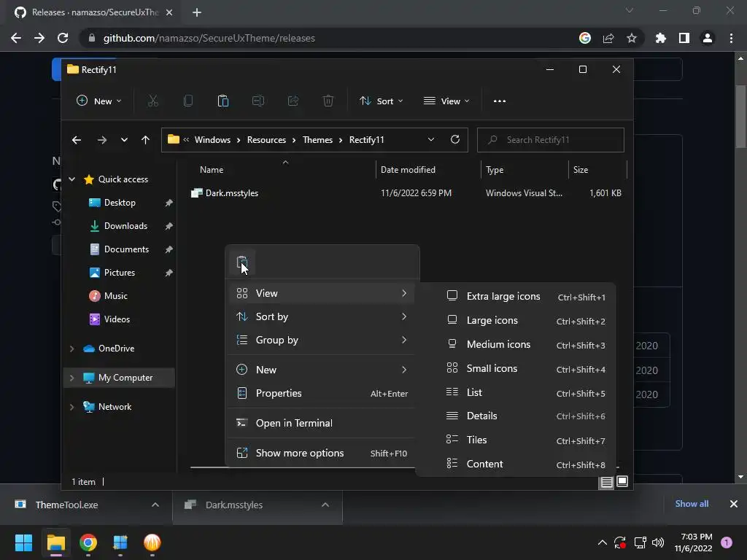The image size is (747, 560).
Task: Open the New dropdown in Explorer toolbar
Action: click(x=98, y=101)
